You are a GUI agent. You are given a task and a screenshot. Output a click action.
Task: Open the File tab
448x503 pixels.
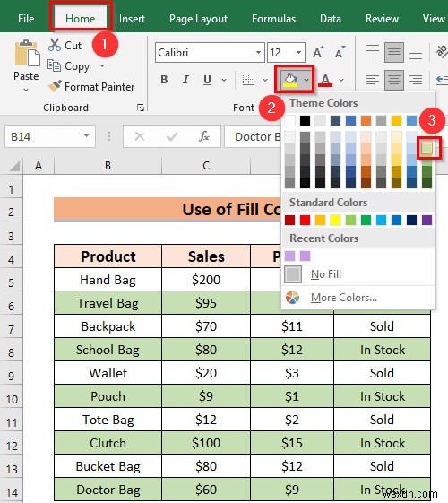click(x=26, y=19)
